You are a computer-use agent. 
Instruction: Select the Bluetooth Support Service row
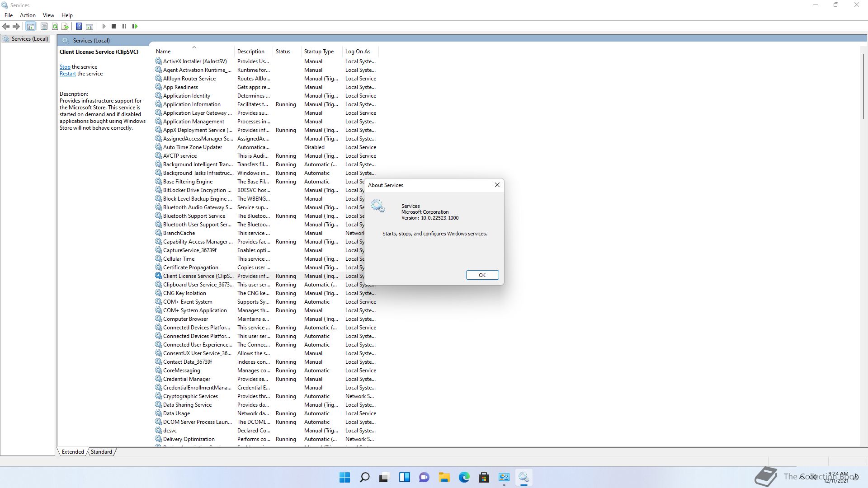point(259,216)
